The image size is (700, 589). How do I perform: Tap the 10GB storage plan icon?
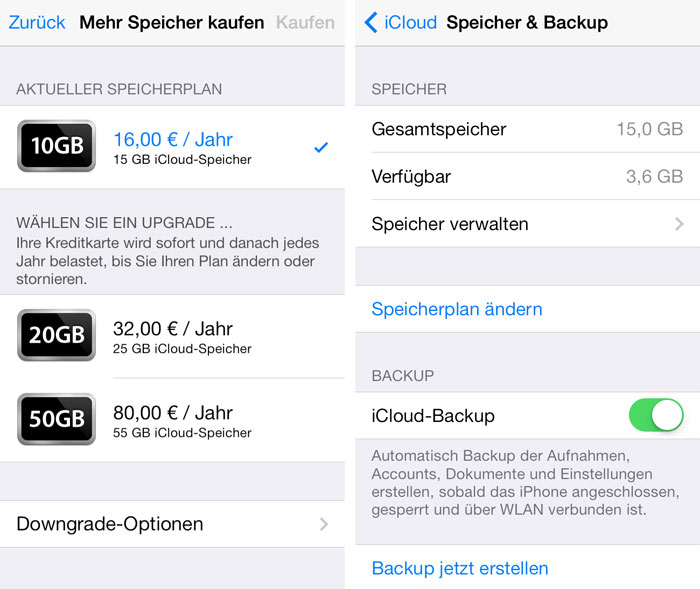(56, 146)
